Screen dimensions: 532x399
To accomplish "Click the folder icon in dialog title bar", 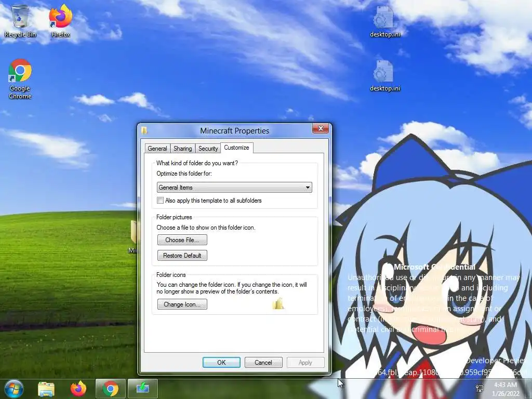I will (x=144, y=130).
